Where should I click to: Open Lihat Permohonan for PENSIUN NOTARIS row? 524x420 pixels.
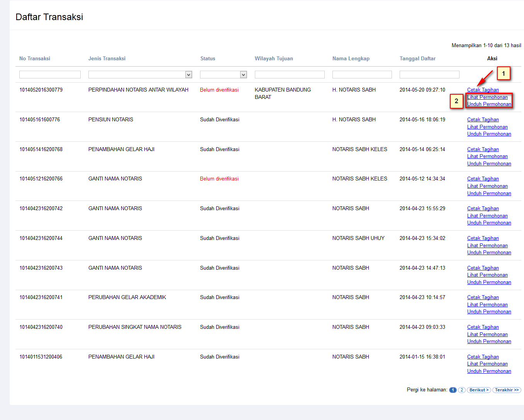click(x=487, y=127)
